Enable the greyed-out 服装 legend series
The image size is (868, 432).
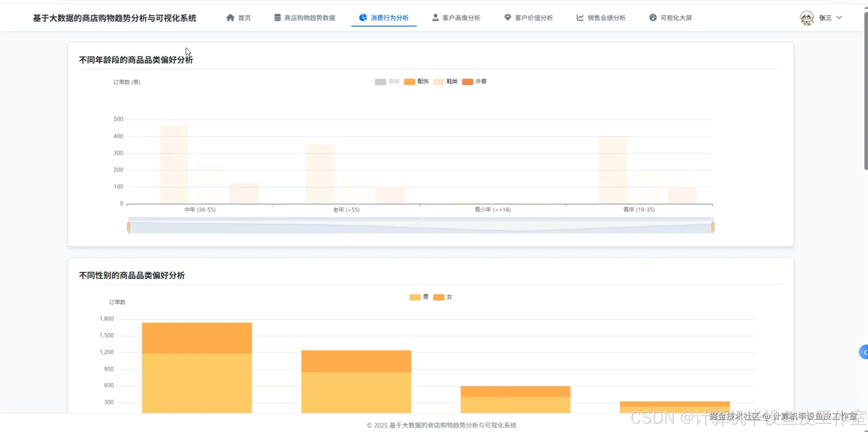click(x=380, y=82)
